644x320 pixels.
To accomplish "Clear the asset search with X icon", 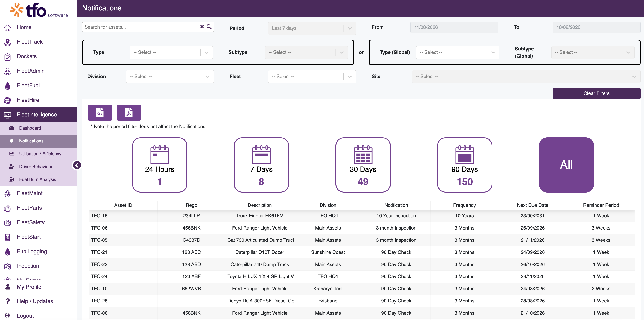I will [202, 27].
